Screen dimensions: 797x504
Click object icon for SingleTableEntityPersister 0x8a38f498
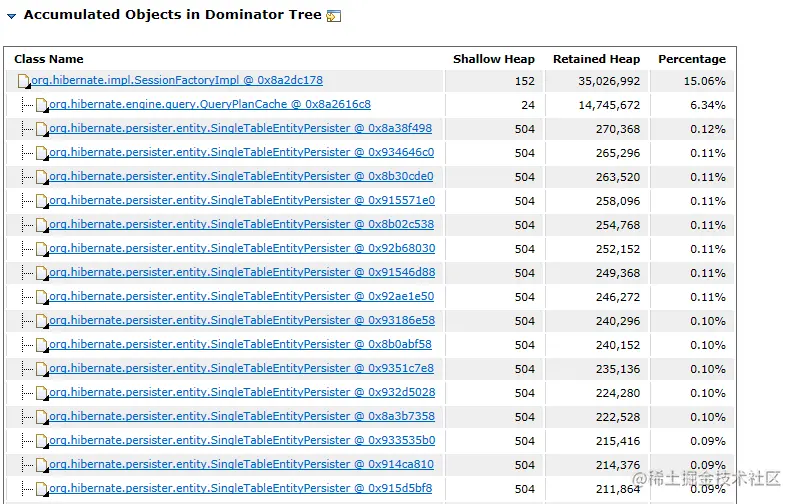pyautogui.click(x=42, y=129)
